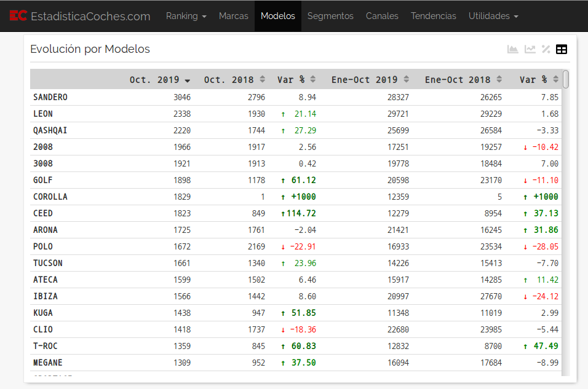Viewport: 588px width, 389px height.
Task: Click 2008 year-to-date variation -10.42
Action: 546,147
